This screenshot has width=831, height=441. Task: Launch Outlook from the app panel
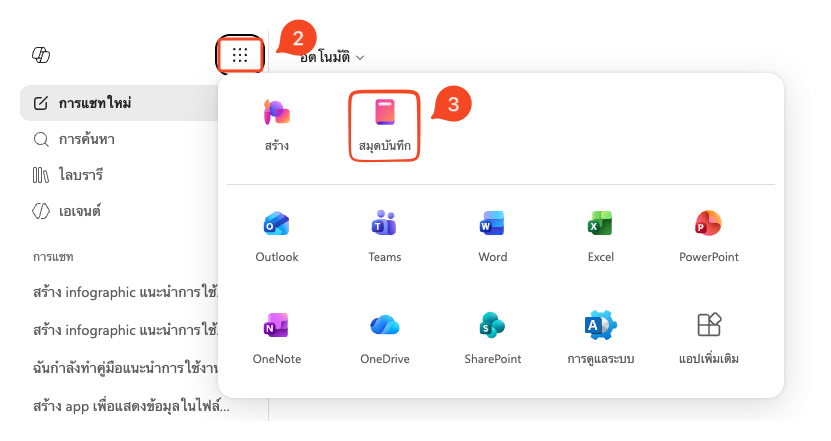(x=277, y=236)
